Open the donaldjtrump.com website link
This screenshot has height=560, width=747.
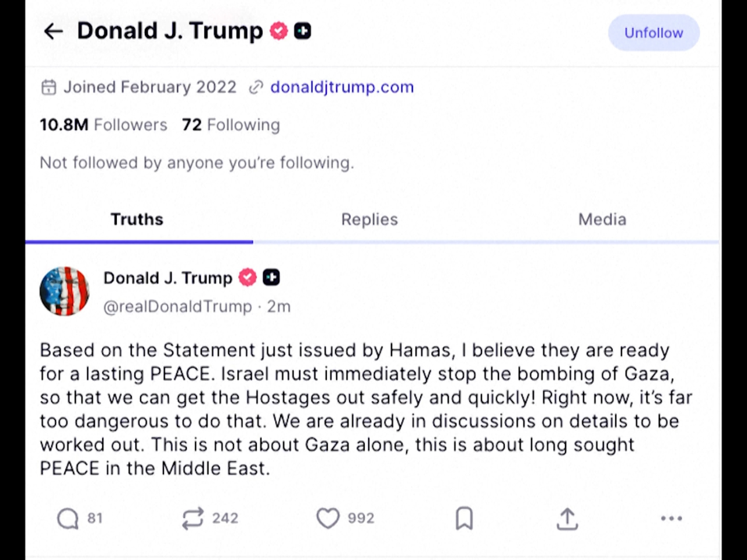(x=342, y=87)
